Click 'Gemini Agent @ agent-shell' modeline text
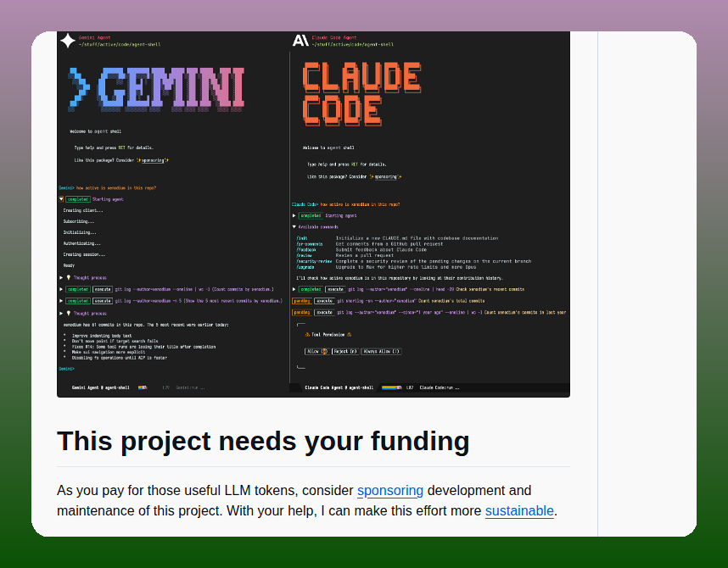Screen dimensions: 728x568 click(x=101, y=387)
